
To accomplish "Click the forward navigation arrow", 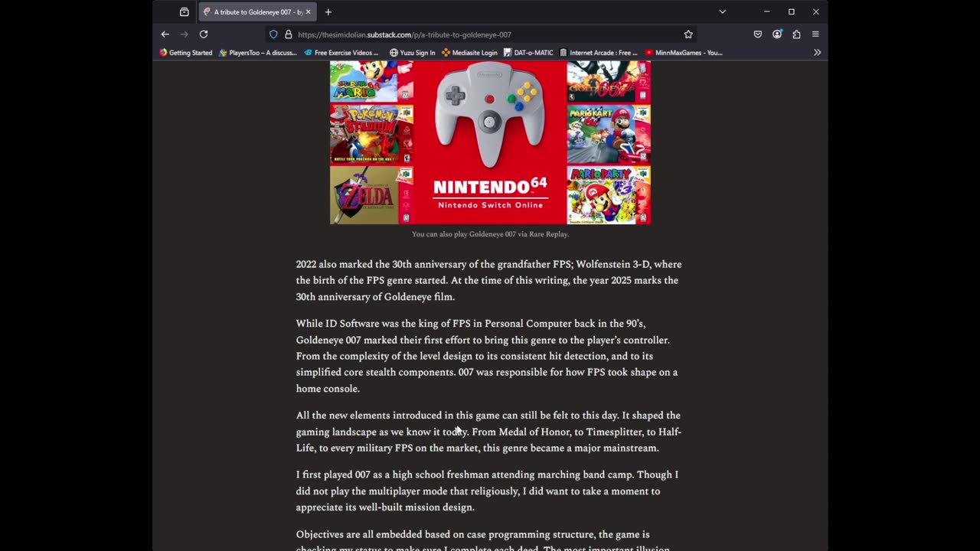I will (185, 34).
